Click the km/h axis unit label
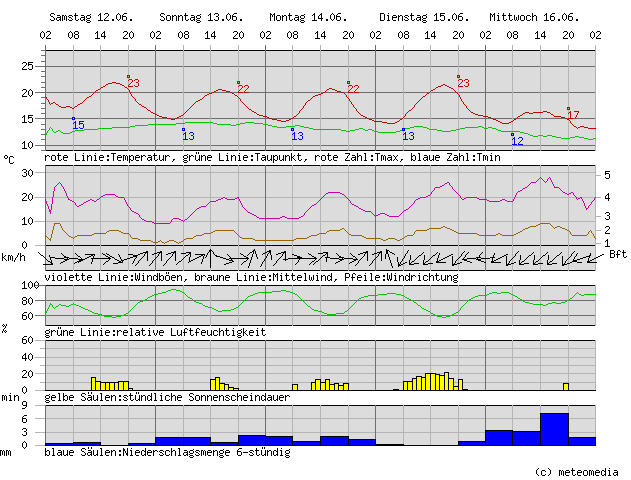The width and height of the screenshot is (631, 480). [14, 258]
